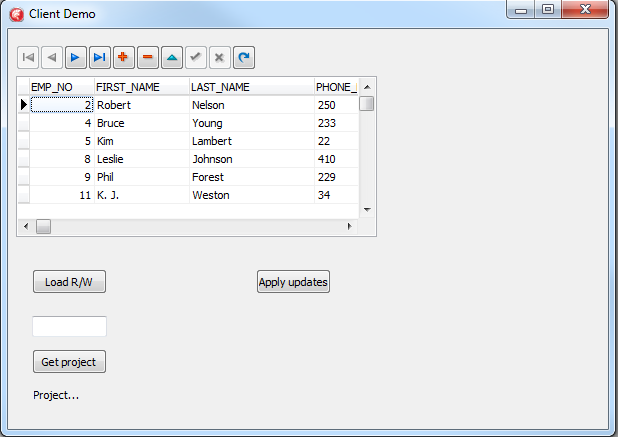Go to previous record navigator button
Screen dimensions: 618x437
(x=52, y=58)
